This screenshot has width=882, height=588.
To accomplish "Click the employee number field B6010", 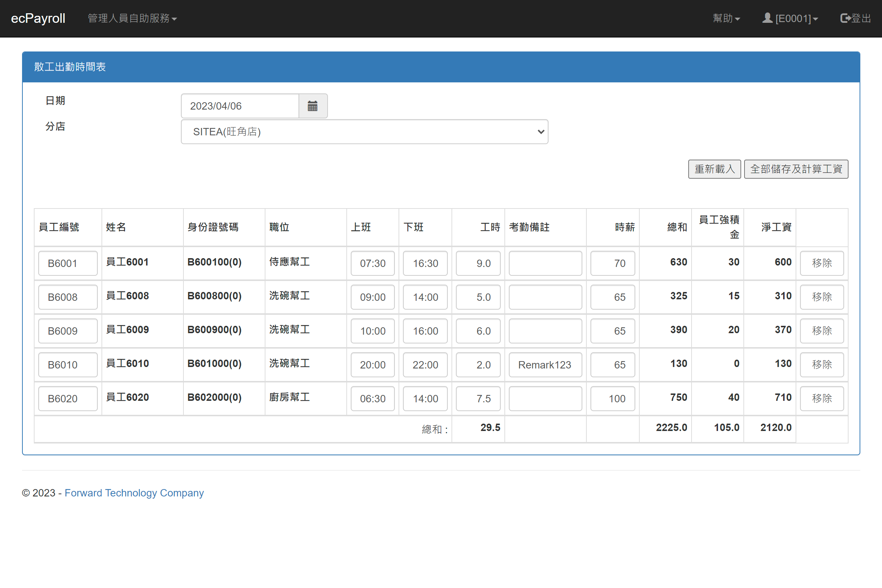I will click(x=68, y=364).
